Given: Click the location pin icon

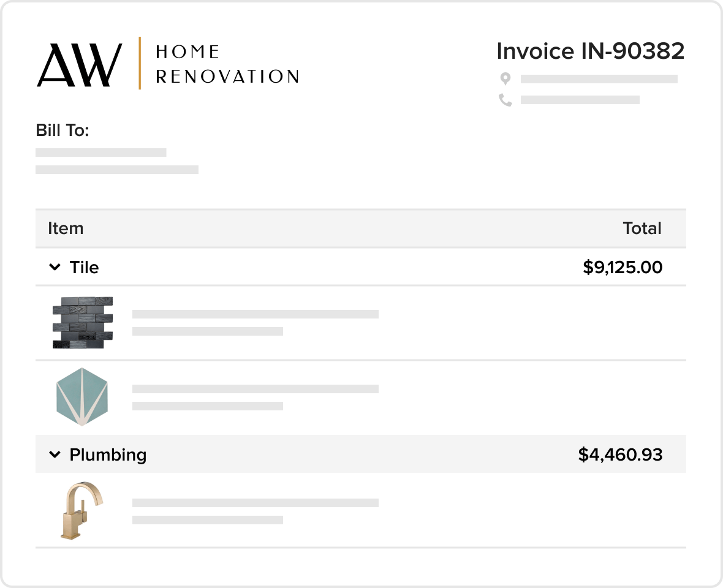Looking at the screenshot, I should [x=505, y=79].
